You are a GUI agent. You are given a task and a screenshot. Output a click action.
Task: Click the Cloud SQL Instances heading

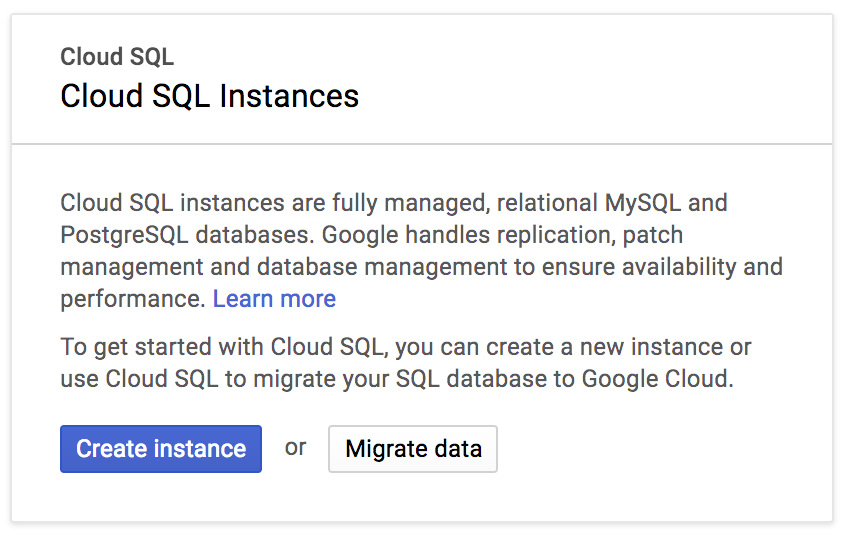(x=209, y=96)
